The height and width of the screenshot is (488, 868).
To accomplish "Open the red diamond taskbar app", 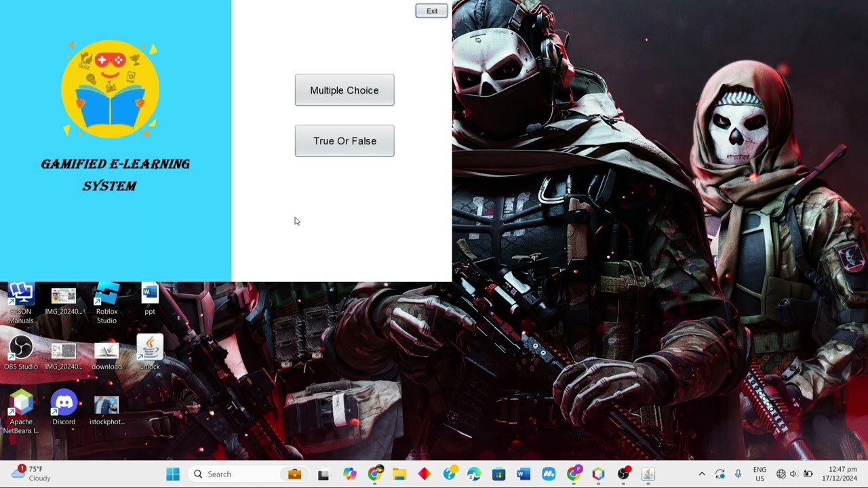I will pos(425,474).
